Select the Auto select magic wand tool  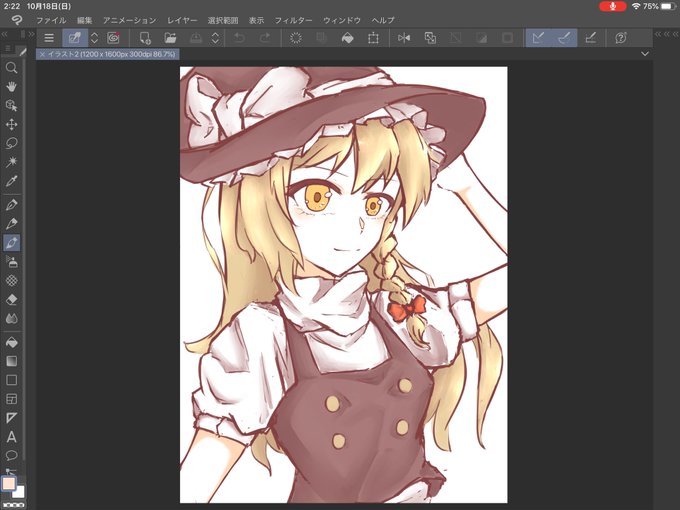pos(11,162)
